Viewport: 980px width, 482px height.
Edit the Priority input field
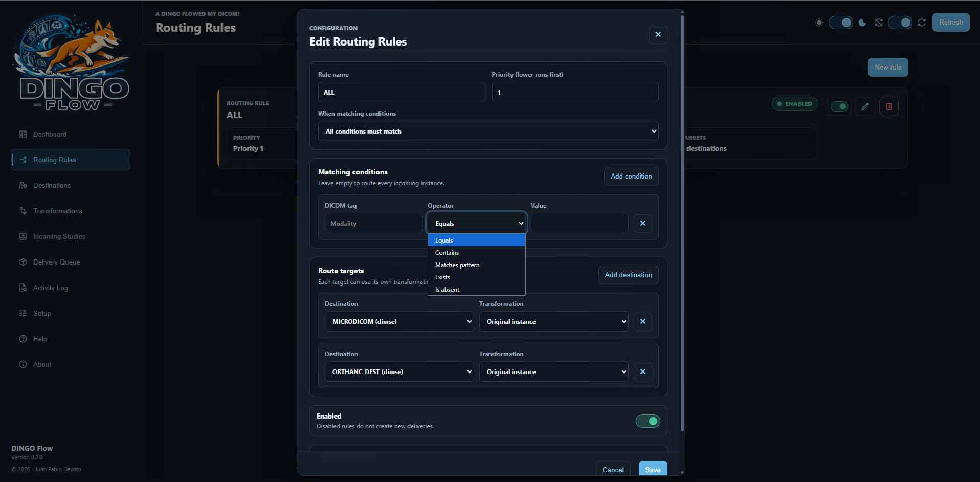(x=575, y=92)
